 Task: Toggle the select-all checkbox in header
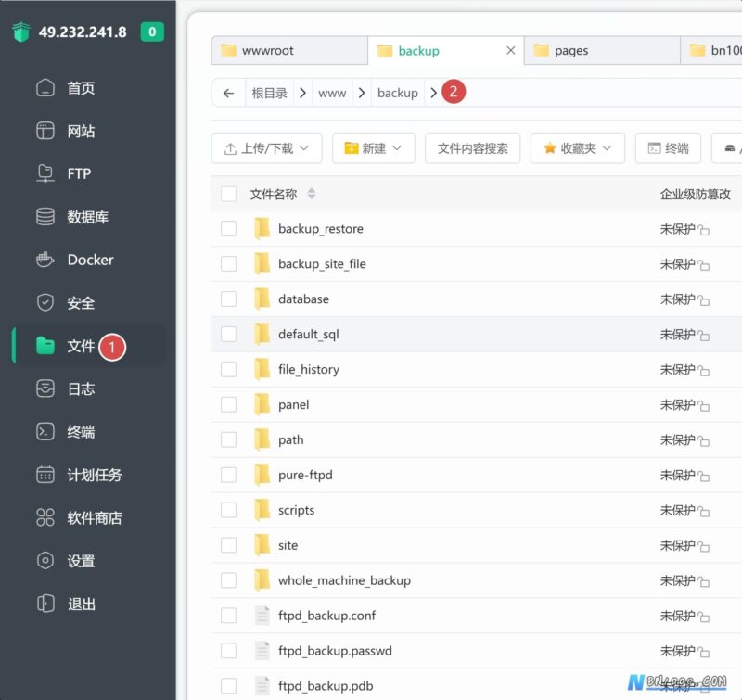pyautogui.click(x=228, y=194)
